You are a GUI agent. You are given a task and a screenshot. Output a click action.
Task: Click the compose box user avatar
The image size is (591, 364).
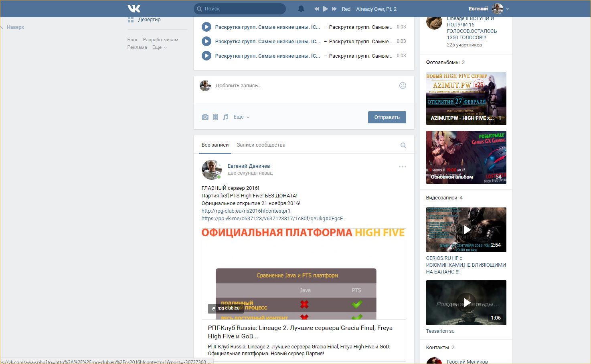205,85
